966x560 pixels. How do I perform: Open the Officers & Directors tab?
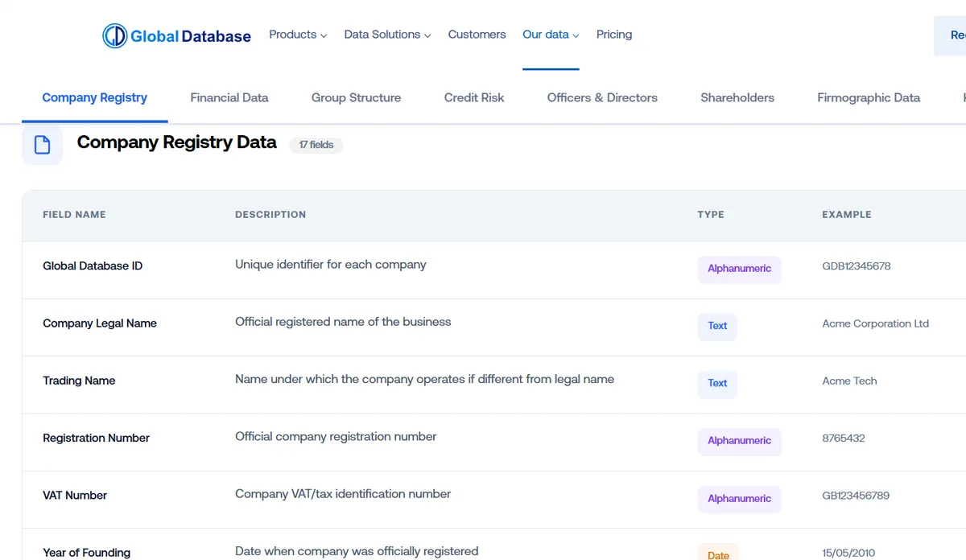602,97
